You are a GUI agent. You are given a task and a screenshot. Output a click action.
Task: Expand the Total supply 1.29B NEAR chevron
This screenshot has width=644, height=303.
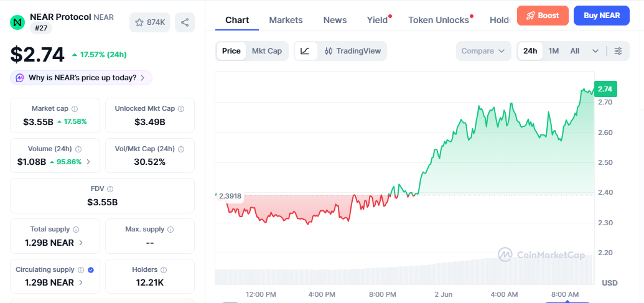click(81, 243)
